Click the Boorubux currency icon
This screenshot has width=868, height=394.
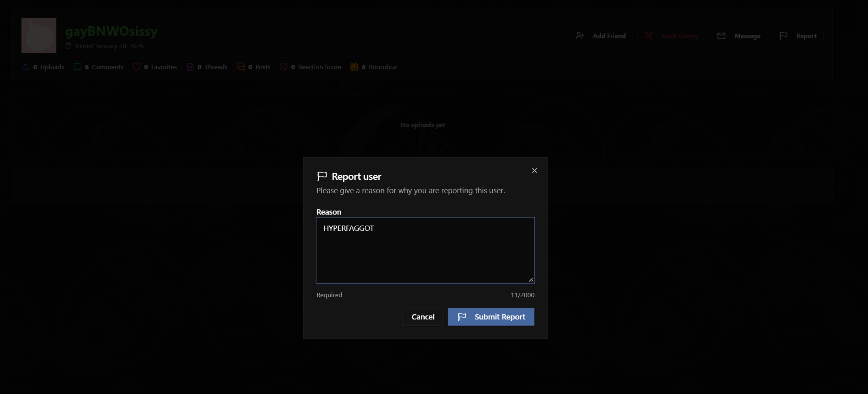pyautogui.click(x=354, y=67)
